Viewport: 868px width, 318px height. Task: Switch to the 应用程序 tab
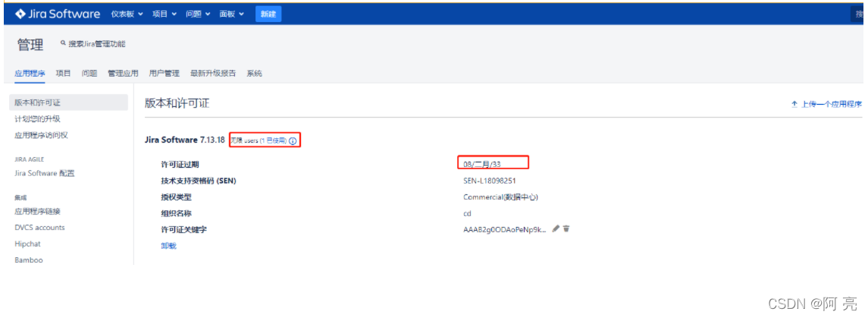point(30,73)
